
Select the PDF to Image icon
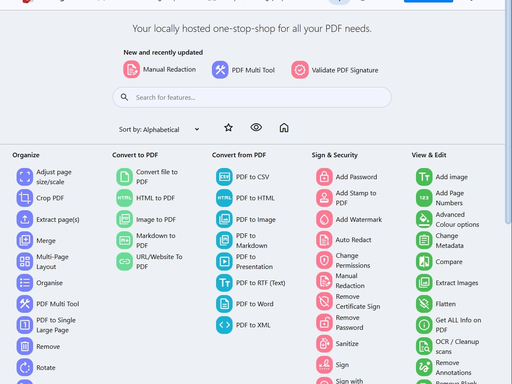click(224, 219)
